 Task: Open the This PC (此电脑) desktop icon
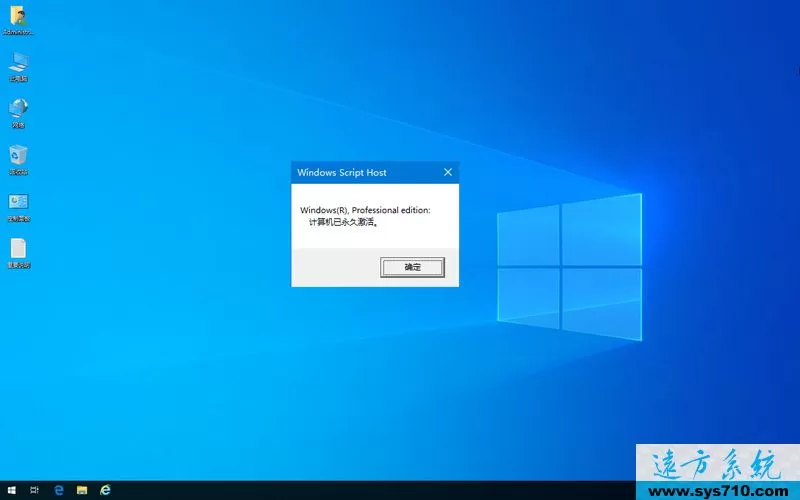[x=18, y=63]
